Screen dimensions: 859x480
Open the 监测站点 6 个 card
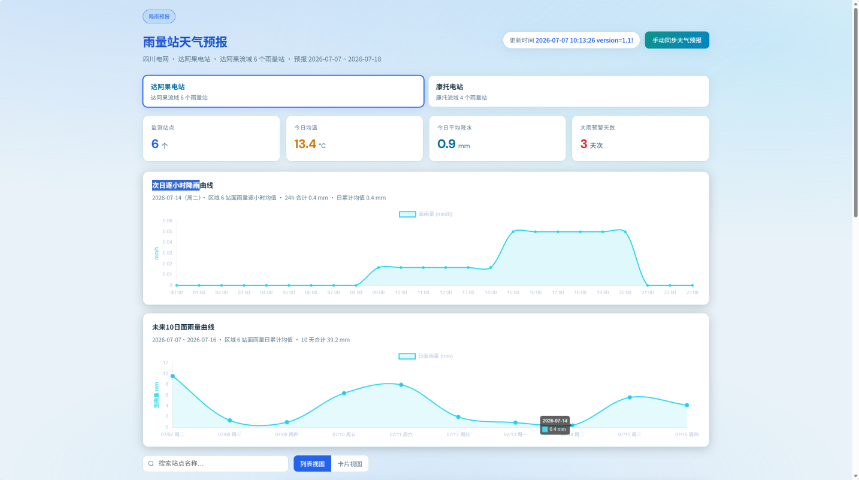pos(211,138)
